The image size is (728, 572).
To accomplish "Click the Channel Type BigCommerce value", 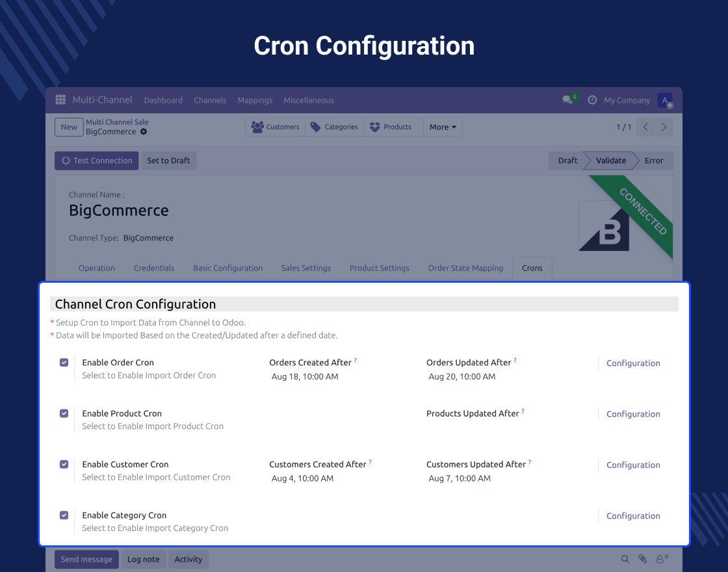I will 149,238.
